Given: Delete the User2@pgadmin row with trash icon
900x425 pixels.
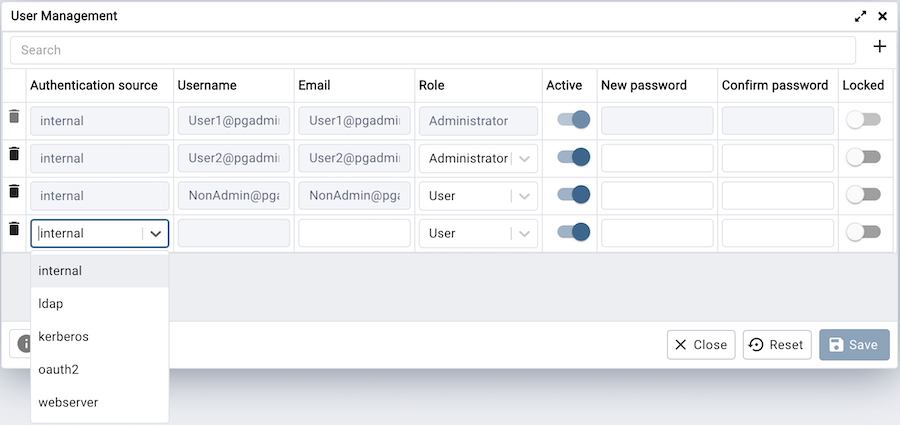Looking at the screenshot, I should pyautogui.click(x=14, y=154).
